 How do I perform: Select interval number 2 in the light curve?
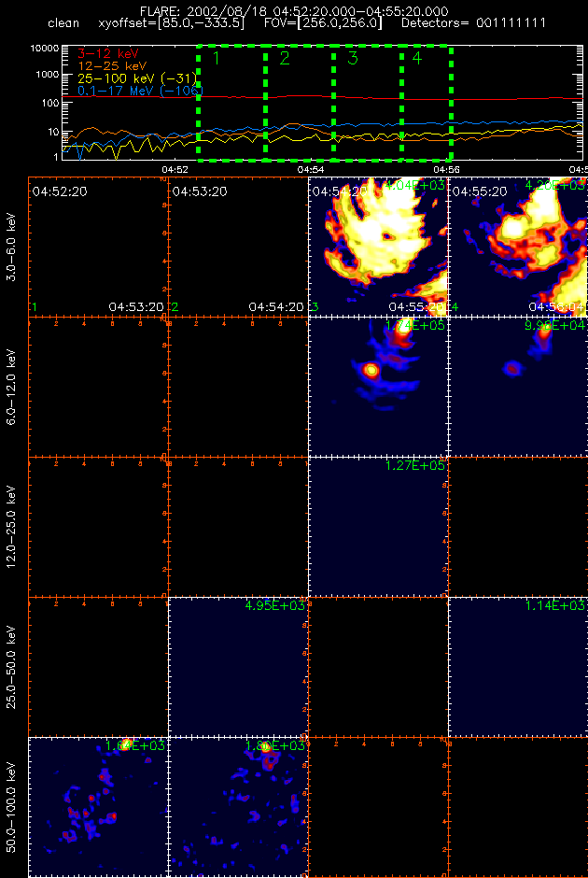click(x=285, y=58)
